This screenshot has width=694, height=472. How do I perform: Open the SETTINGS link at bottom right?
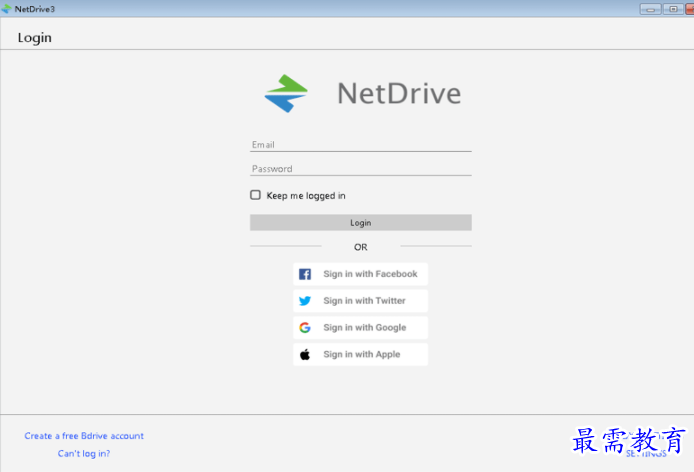coord(645,454)
